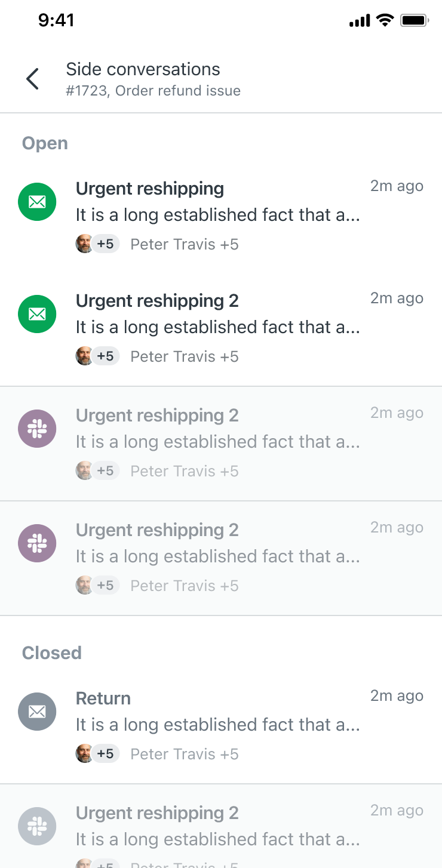The width and height of the screenshot is (442, 868).
Task: Tap the message preview of first Slack conversation
Action: pos(218,442)
